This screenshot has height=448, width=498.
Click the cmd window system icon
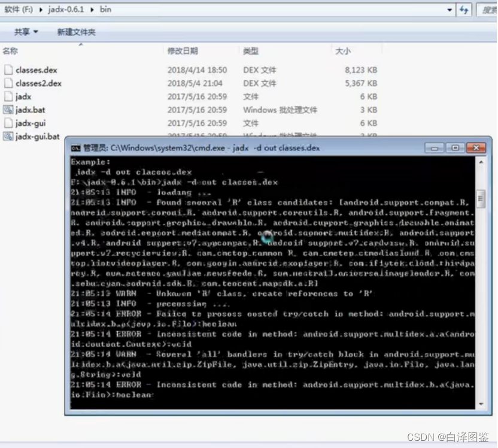tap(75, 148)
